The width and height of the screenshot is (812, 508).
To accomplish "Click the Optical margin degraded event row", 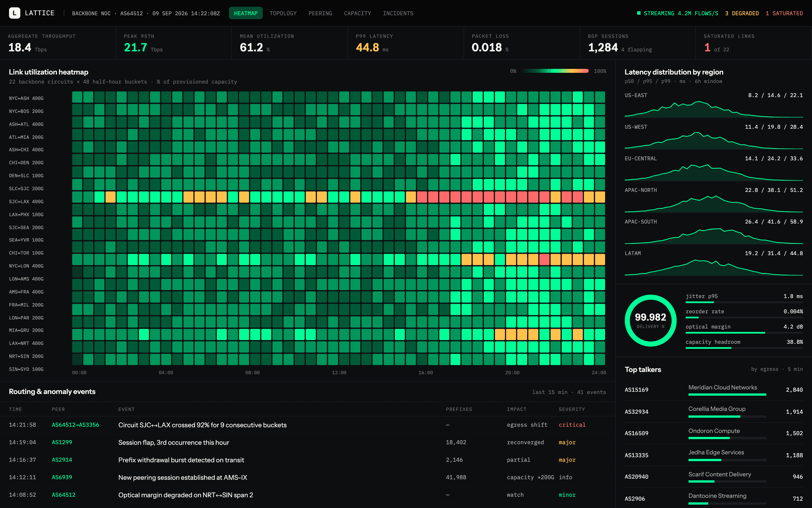I will point(307,494).
